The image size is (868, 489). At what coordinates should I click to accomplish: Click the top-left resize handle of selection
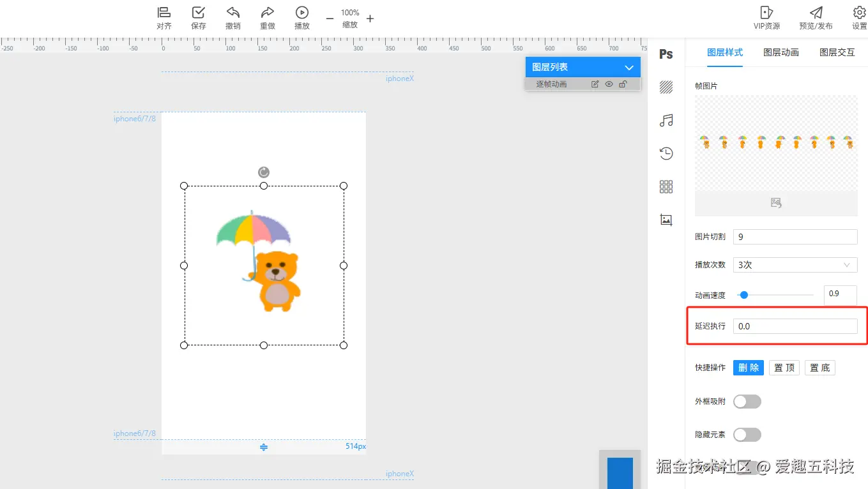click(184, 186)
